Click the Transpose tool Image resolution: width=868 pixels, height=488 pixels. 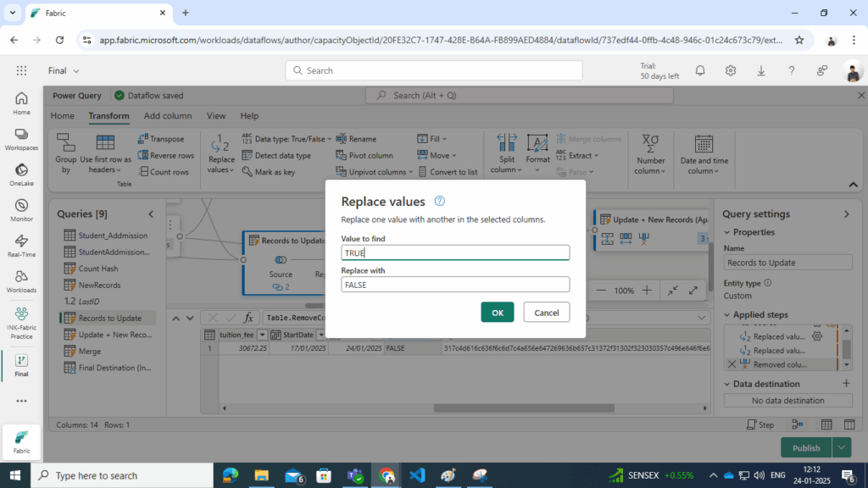click(x=161, y=139)
